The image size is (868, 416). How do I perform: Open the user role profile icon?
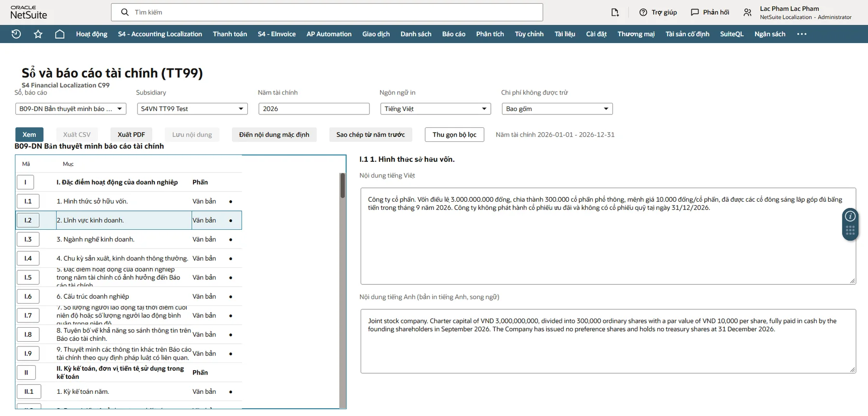pos(747,13)
